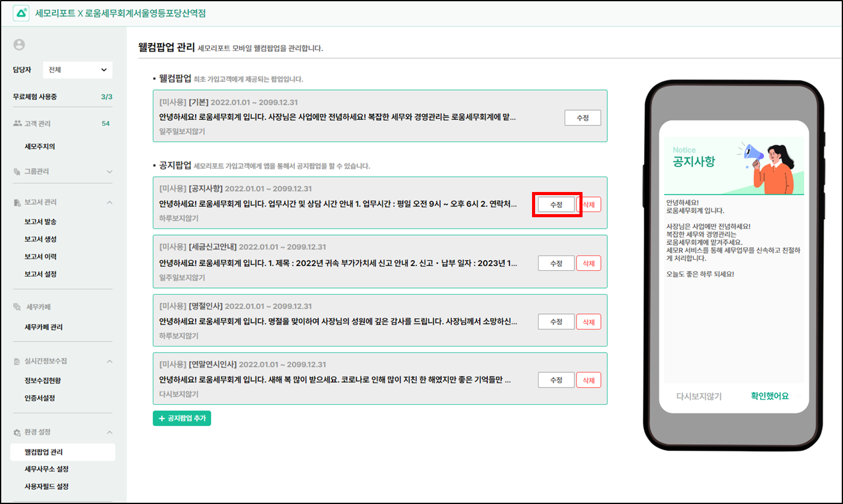The height and width of the screenshot is (504, 843).
Task: Delete the 세금신고안내 notice popup
Action: coord(589,263)
